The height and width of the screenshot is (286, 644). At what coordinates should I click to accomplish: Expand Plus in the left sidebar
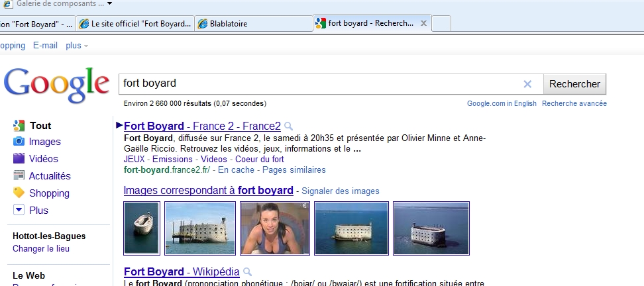tap(38, 211)
